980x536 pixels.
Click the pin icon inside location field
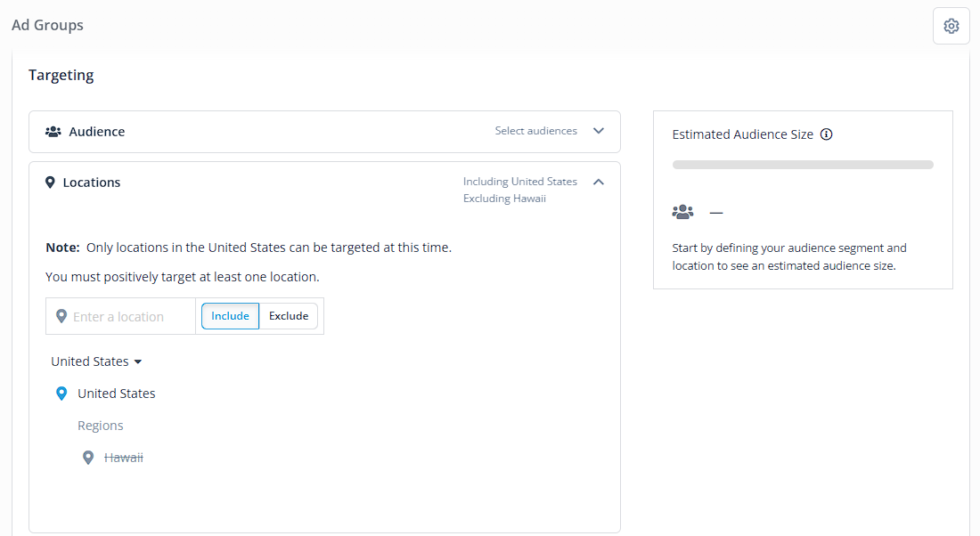61,316
